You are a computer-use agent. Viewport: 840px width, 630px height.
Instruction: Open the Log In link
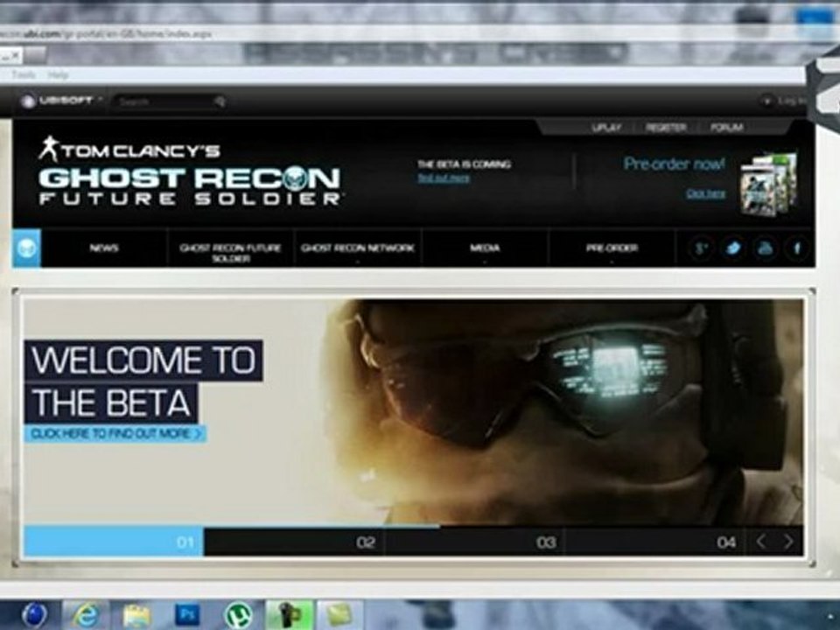click(x=793, y=101)
